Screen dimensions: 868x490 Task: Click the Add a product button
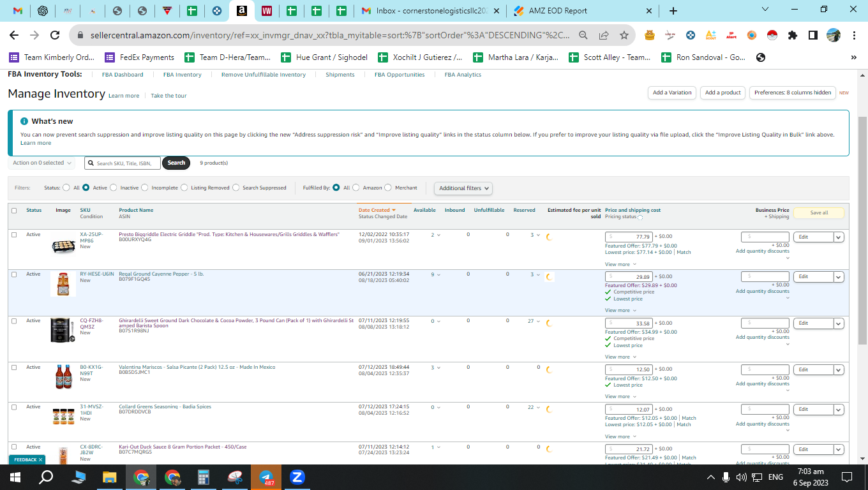pos(723,93)
